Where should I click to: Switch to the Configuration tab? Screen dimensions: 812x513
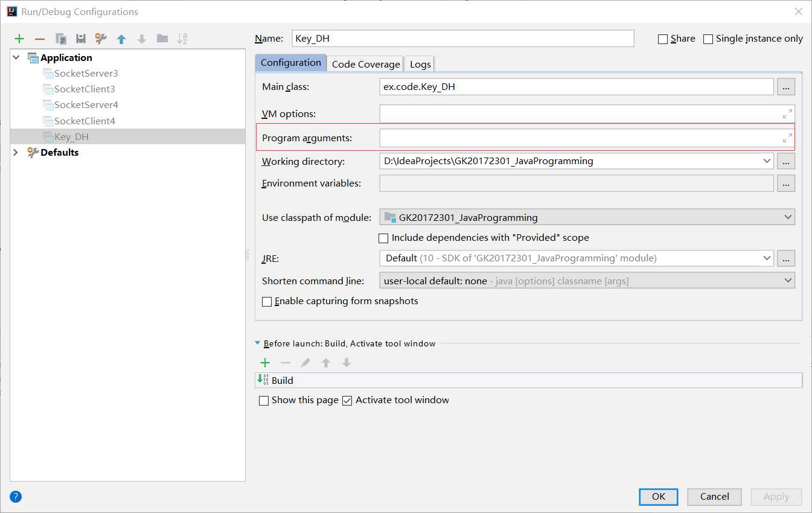(x=291, y=63)
